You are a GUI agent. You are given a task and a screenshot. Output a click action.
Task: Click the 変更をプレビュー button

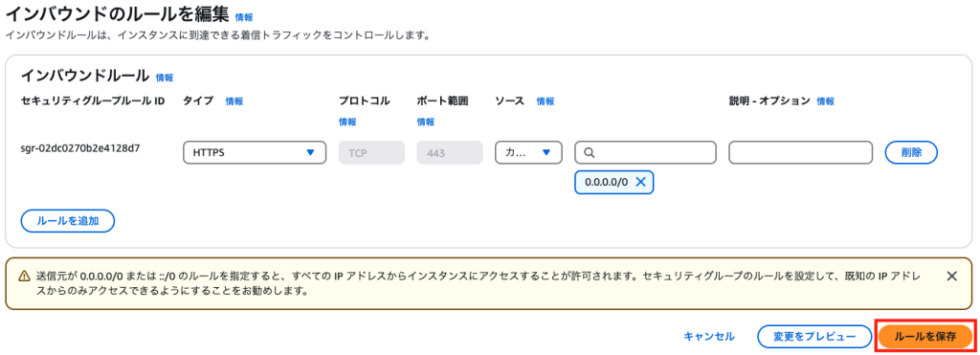coord(814,336)
